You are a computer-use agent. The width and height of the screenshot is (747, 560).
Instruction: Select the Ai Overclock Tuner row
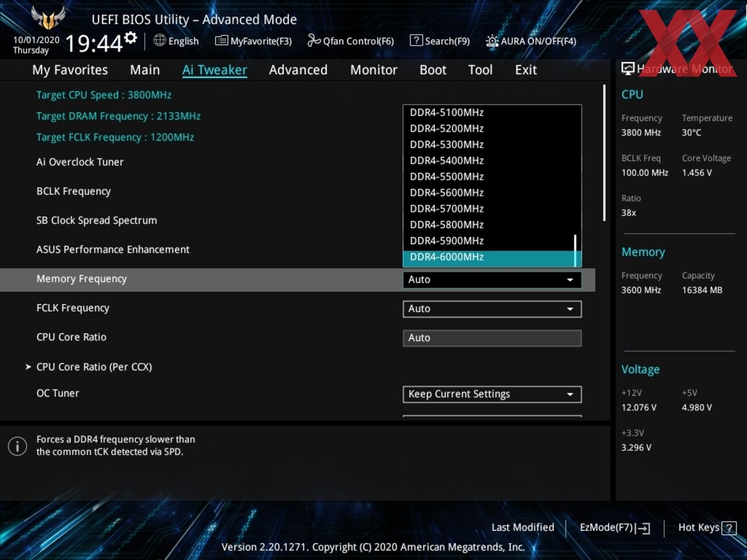tap(80, 162)
